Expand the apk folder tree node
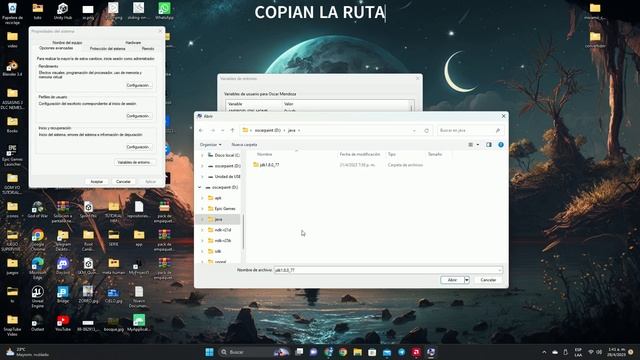The image size is (640, 360). 202,198
